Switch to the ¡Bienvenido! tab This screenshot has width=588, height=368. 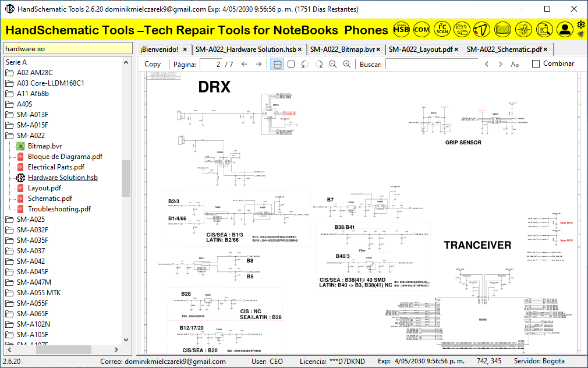[x=160, y=49]
